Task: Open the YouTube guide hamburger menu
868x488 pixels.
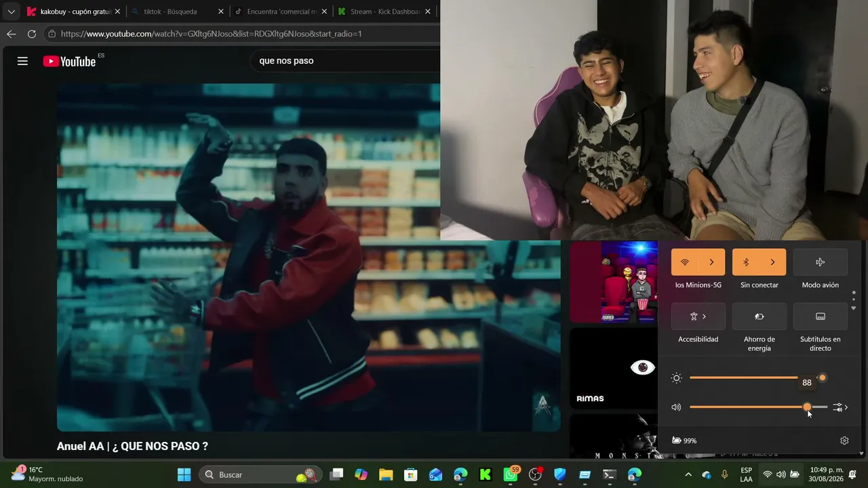Action: click(22, 61)
